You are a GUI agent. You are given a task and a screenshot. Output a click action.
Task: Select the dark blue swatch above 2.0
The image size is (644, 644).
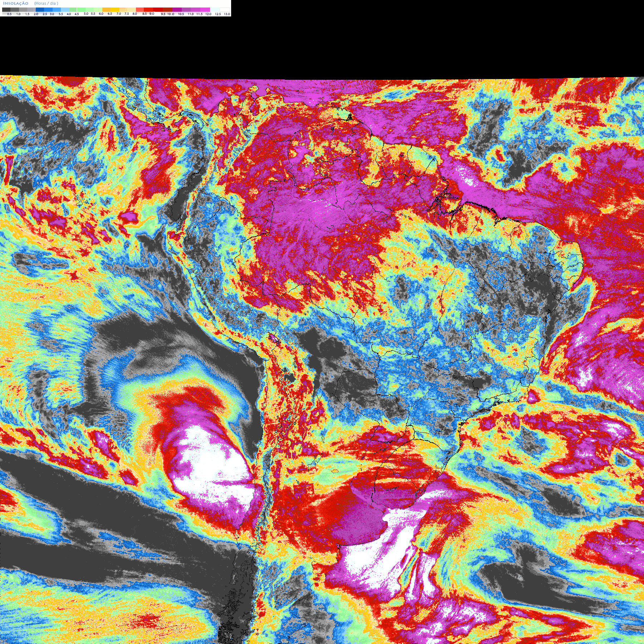[40, 10]
